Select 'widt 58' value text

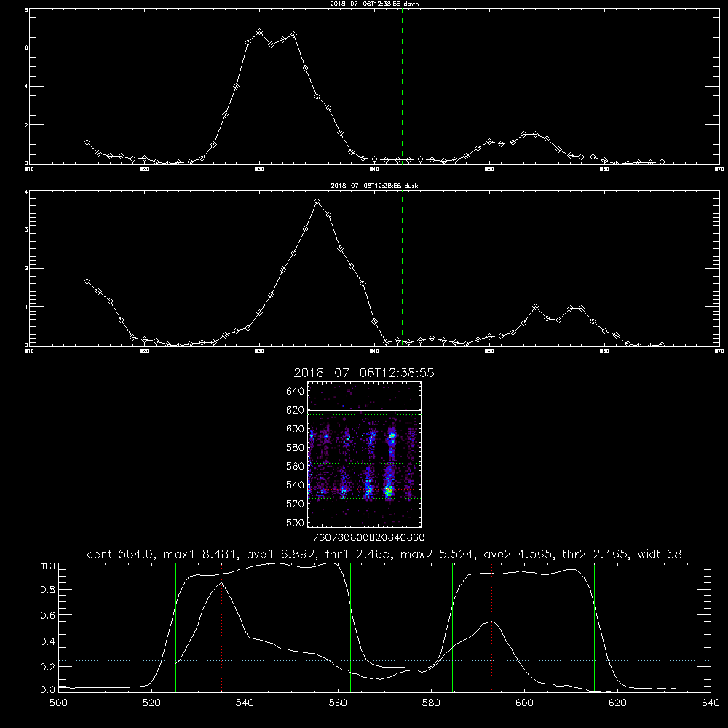(660, 554)
